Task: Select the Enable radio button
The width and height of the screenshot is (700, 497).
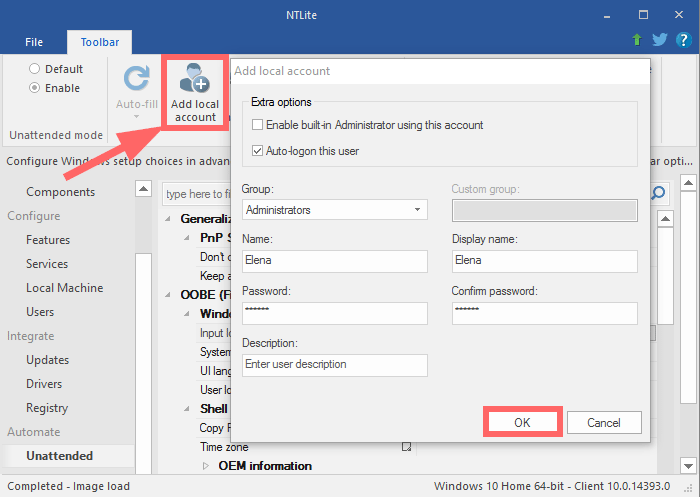Action: 34,88
